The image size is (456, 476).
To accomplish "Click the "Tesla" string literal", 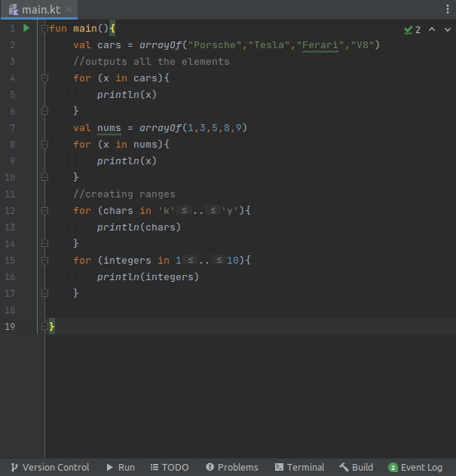I will tap(269, 45).
